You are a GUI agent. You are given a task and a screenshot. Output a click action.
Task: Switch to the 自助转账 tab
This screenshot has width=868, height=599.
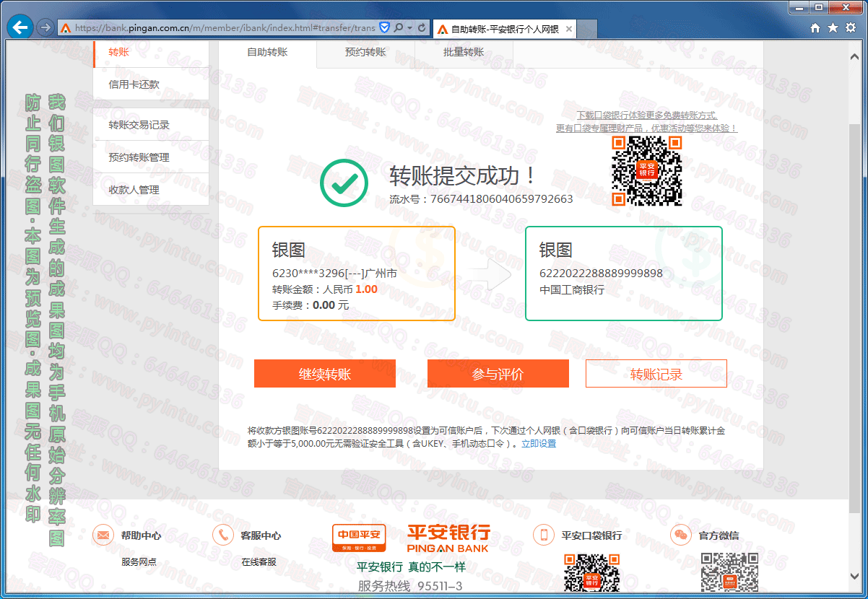(267, 53)
